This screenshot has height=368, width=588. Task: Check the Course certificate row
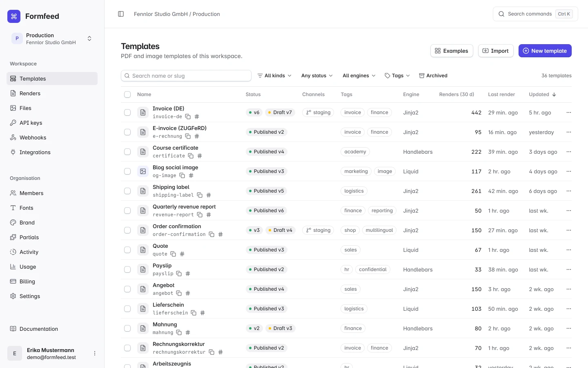[127, 152]
